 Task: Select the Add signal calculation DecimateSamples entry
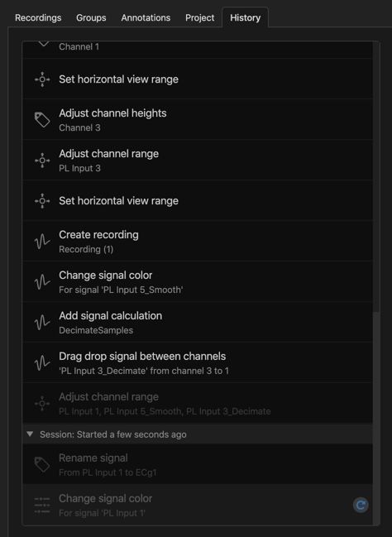(198, 323)
